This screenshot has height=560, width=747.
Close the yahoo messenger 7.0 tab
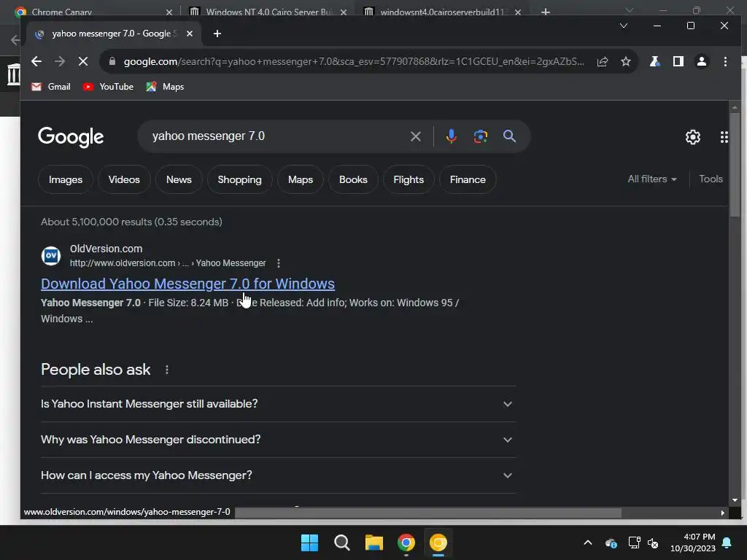pos(190,34)
